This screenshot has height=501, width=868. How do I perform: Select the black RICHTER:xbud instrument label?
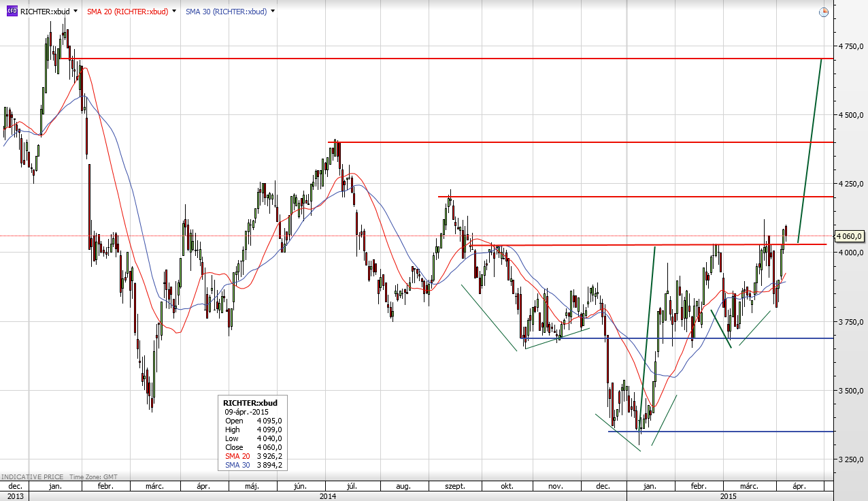tap(44, 12)
